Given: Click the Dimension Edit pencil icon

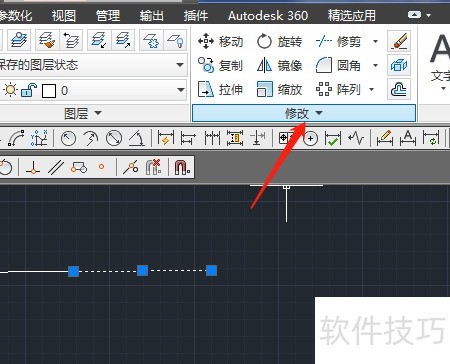Looking at the screenshot, I should click(385, 138).
